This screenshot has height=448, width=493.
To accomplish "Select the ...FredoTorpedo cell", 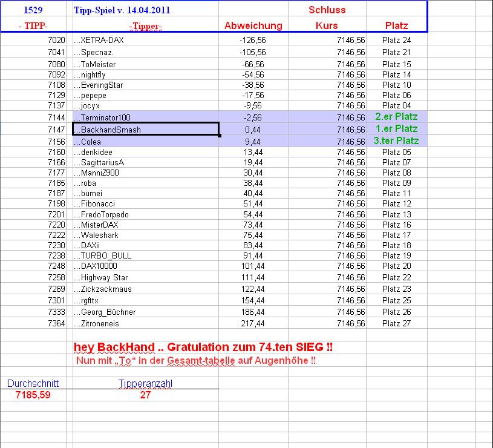I will [146, 214].
